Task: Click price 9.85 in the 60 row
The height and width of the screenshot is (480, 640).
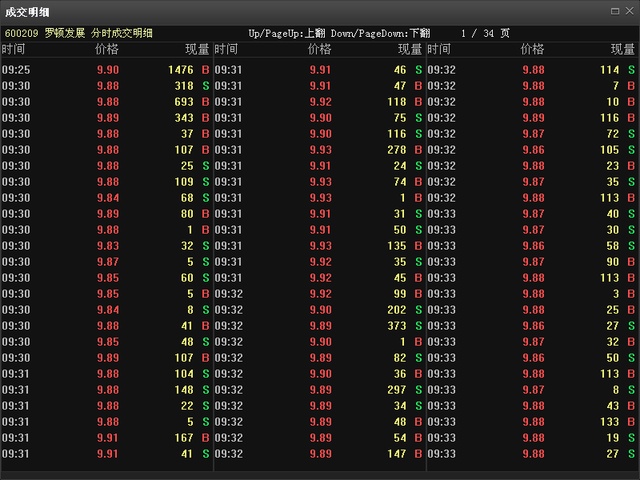Action: click(108, 278)
